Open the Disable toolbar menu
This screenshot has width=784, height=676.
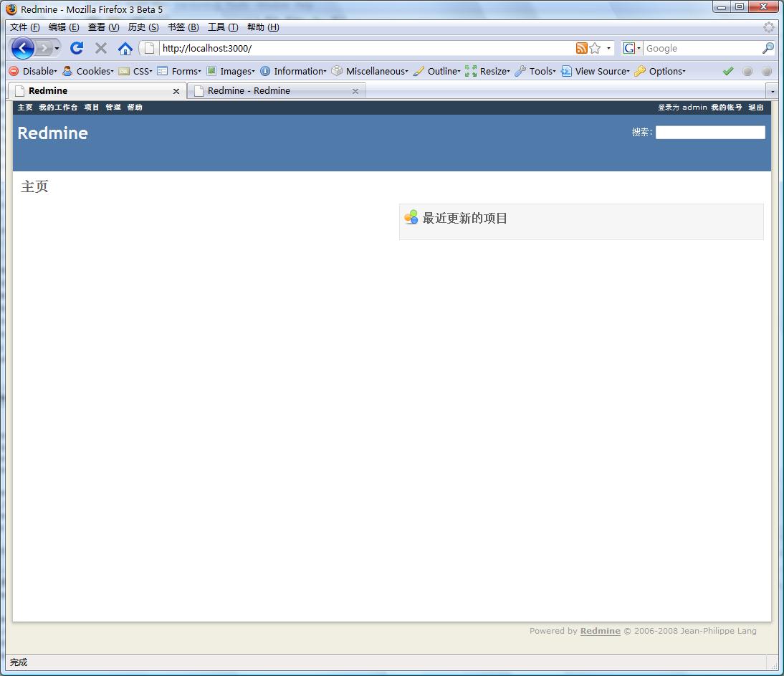tap(33, 71)
